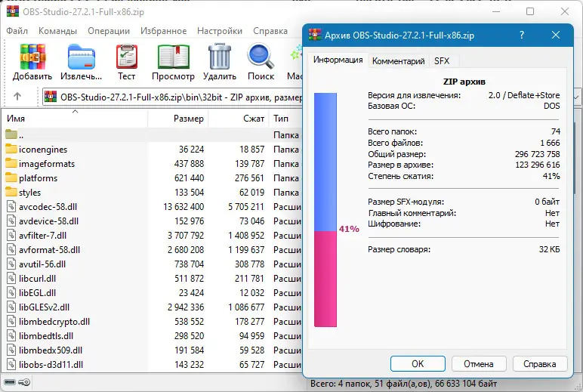The image size is (583, 392).
Task: Click the key icon in status bar
Action: coord(24,382)
